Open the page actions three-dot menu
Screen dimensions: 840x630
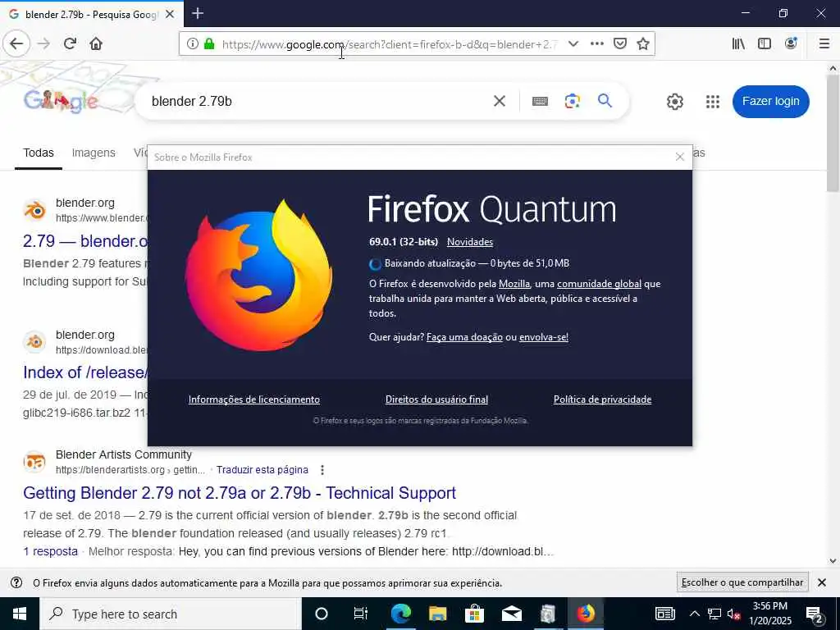point(597,43)
